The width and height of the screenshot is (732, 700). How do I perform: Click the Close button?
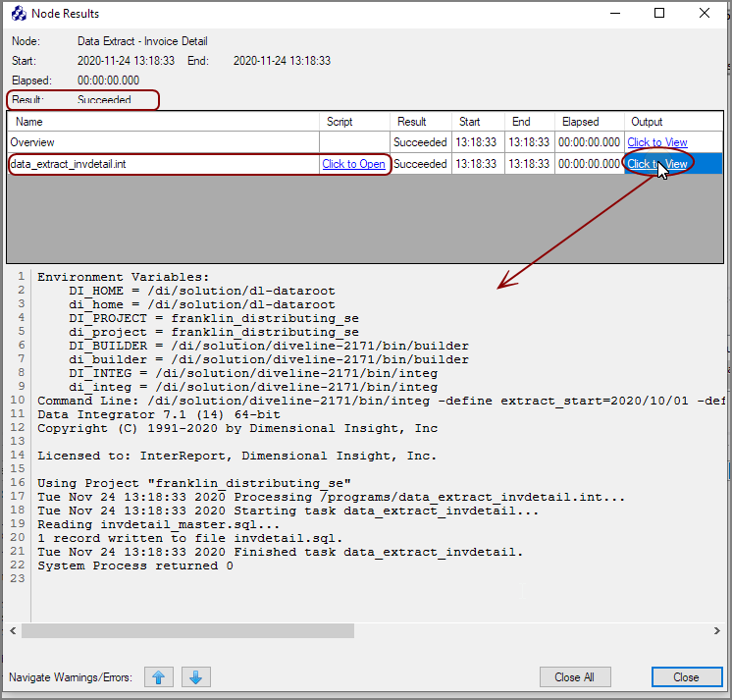686,677
